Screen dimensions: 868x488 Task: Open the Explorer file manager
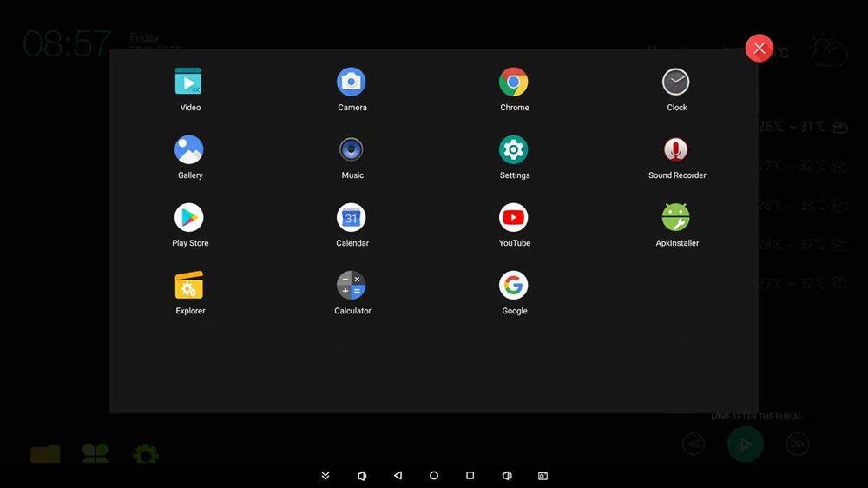[188, 286]
